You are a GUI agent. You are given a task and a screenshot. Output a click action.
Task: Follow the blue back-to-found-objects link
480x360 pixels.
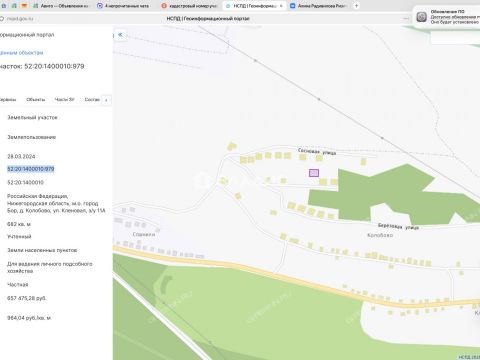pos(21,53)
